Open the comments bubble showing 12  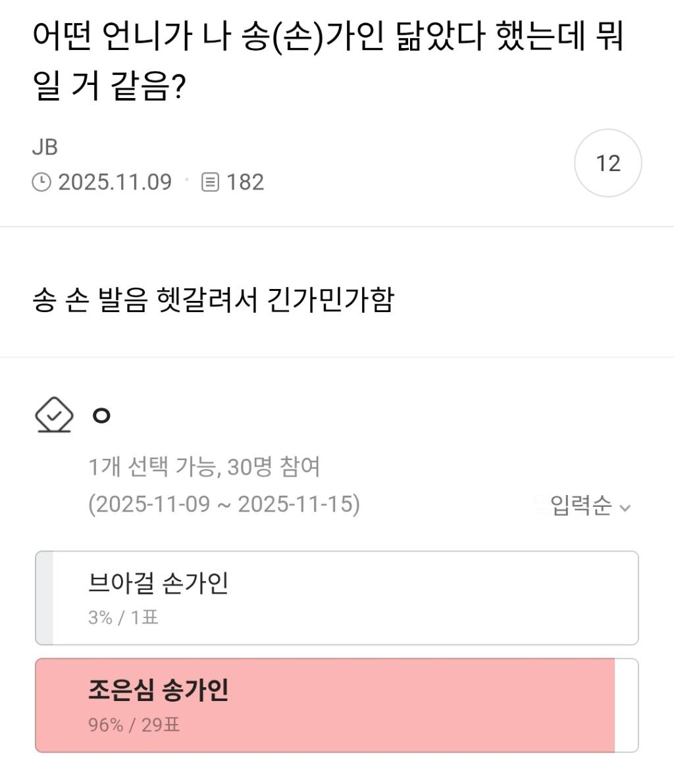pyautogui.click(x=608, y=163)
